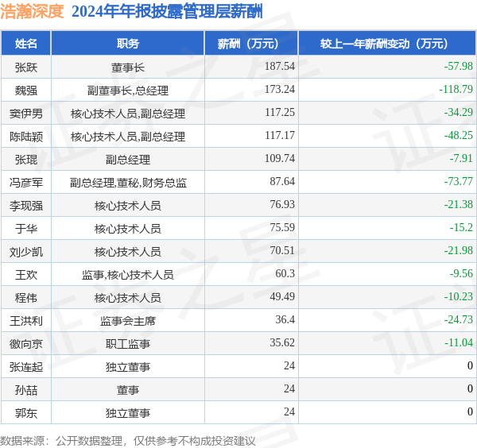Viewport: 477px width, 448px height.
Task: Select the name 李现强
Action: pyautogui.click(x=26, y=206)
